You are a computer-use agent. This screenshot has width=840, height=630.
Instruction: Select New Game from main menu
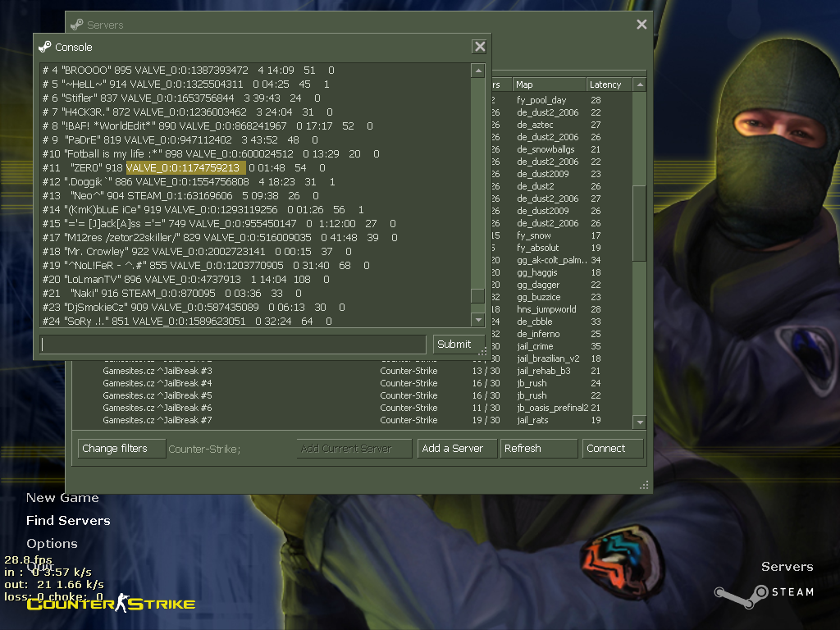pyautogui.click(x=62, y=498)
